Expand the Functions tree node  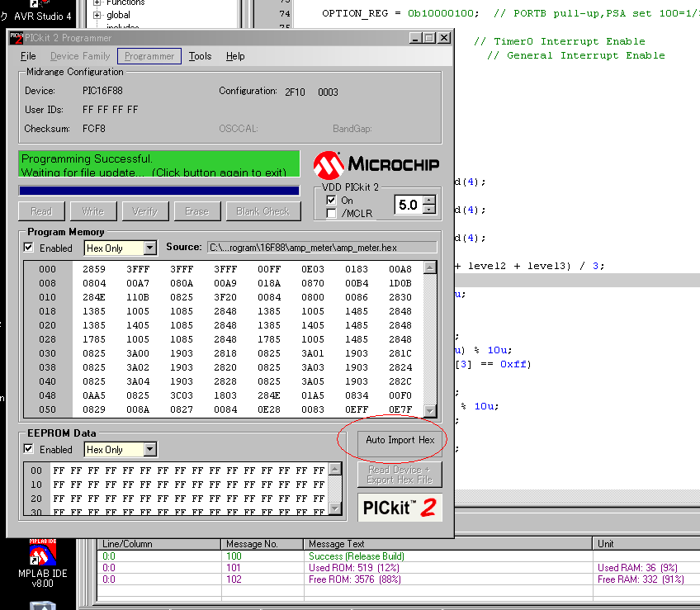pos(97,2)
